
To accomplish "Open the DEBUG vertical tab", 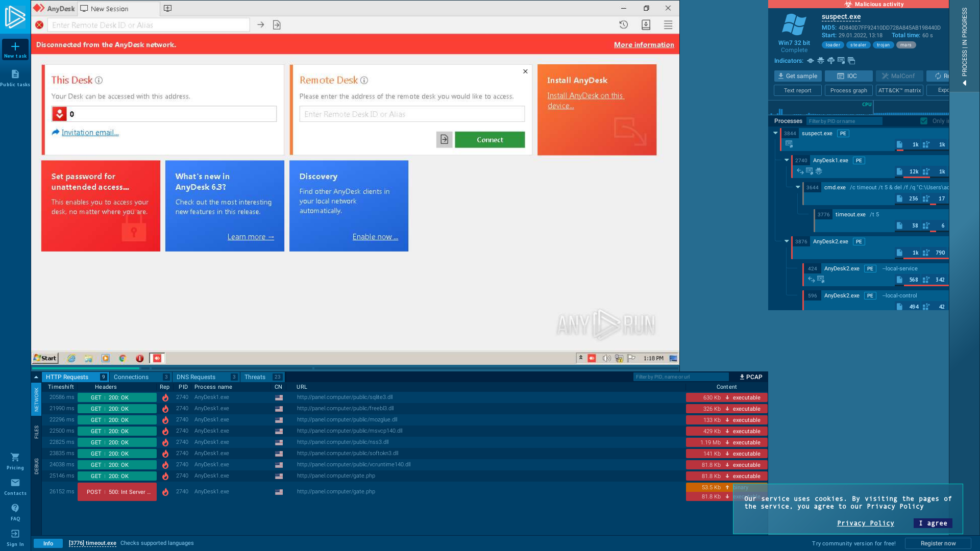I will tap(36, 466).
